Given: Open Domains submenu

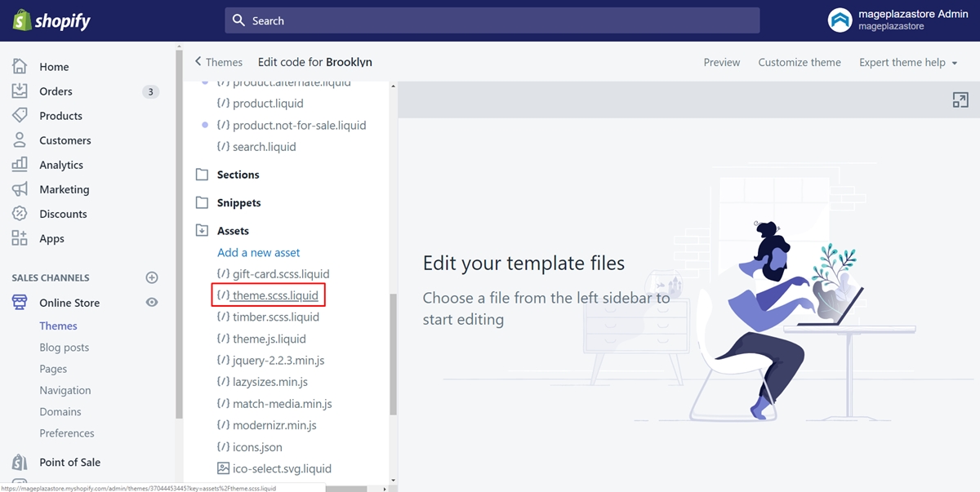Looking at the screenshot, I should [x=60, y=411].
